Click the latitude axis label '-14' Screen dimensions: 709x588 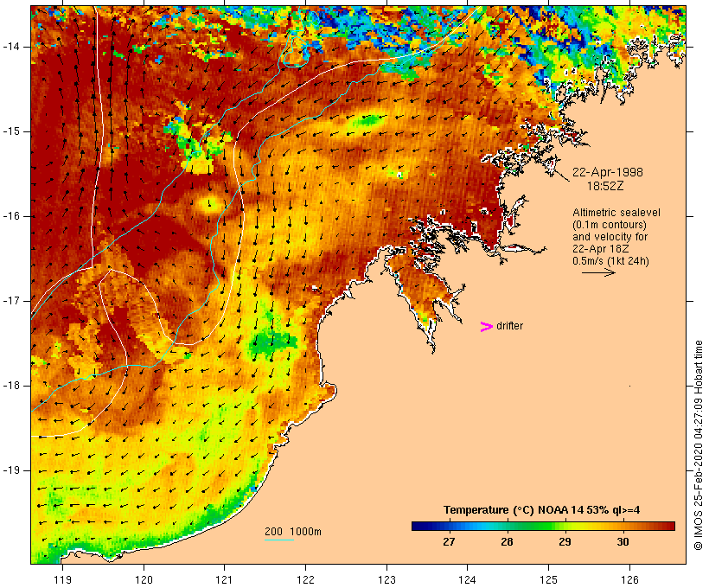11,47
